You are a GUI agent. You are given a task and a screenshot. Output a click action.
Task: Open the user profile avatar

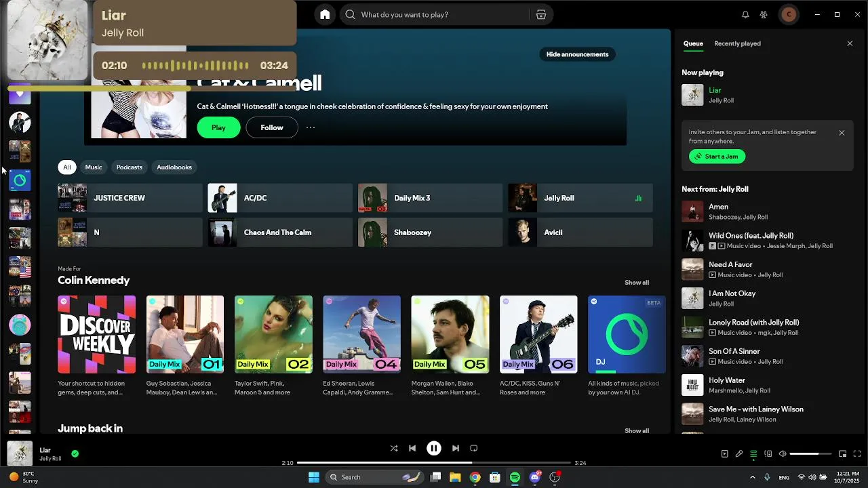pyautogui.click(x=789, y=14)
